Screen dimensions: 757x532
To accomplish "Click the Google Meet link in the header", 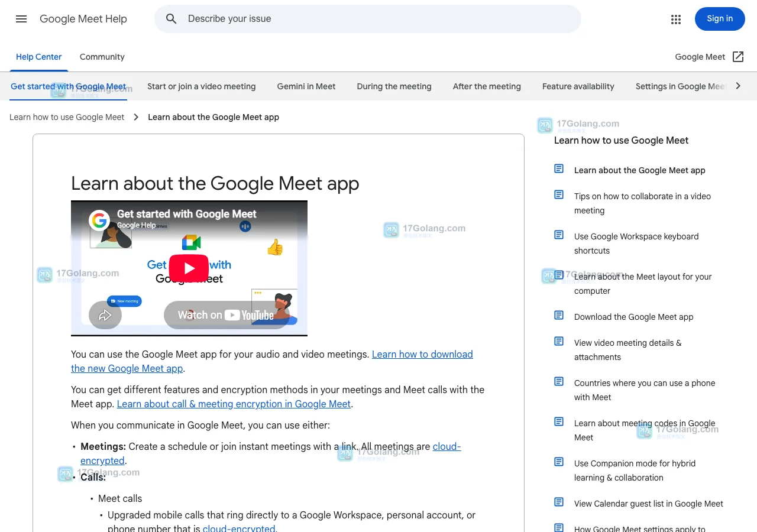I will click(x=700, y=57).
